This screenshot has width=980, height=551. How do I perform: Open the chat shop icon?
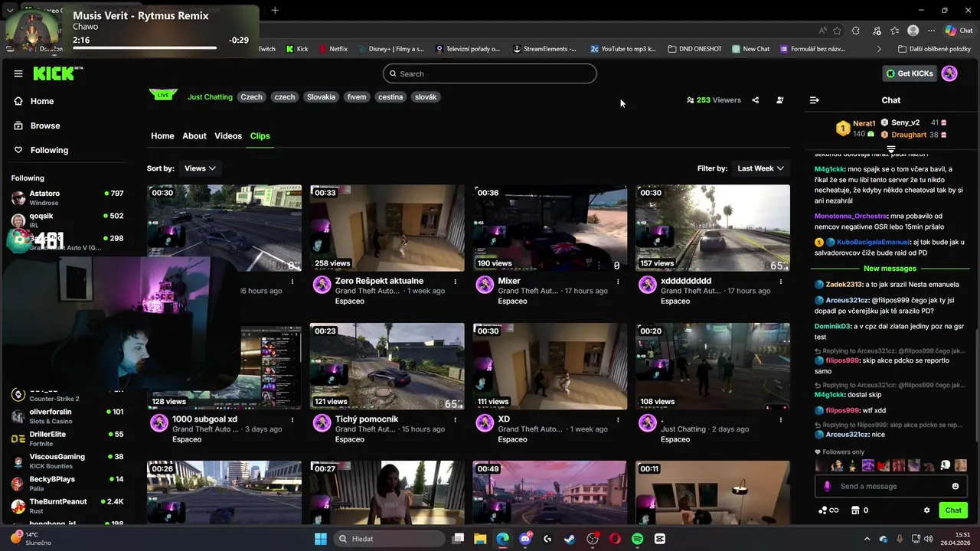pos(855,510)
